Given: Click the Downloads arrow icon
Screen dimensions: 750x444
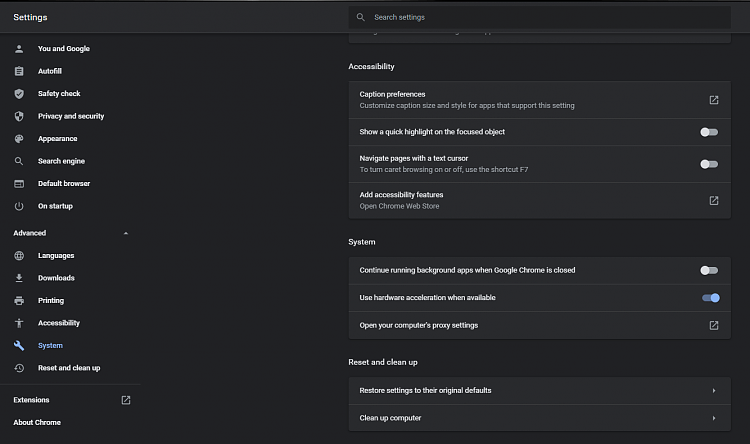Looking at the screenshot, I should click(x=18, y=278).
